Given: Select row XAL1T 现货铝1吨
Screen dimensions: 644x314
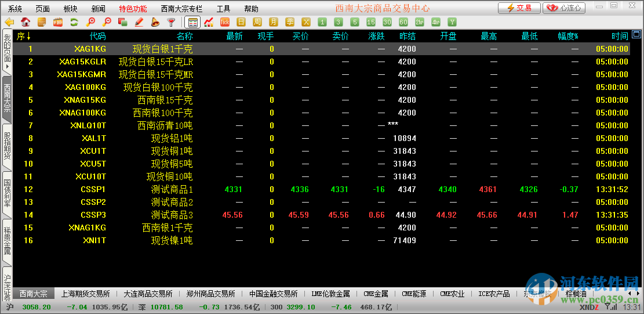Looking at the screenshot, I should coord(321,139).
